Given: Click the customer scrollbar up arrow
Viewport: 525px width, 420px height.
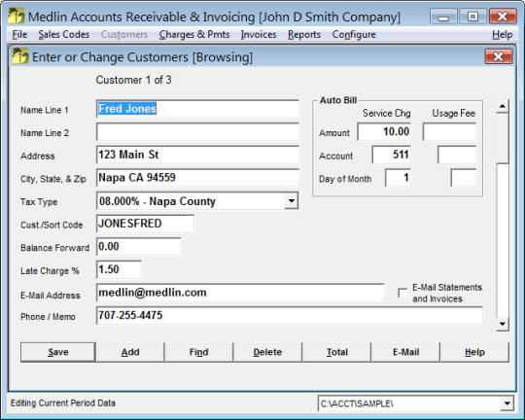Looking at the screenshot, I should (503, 106).
